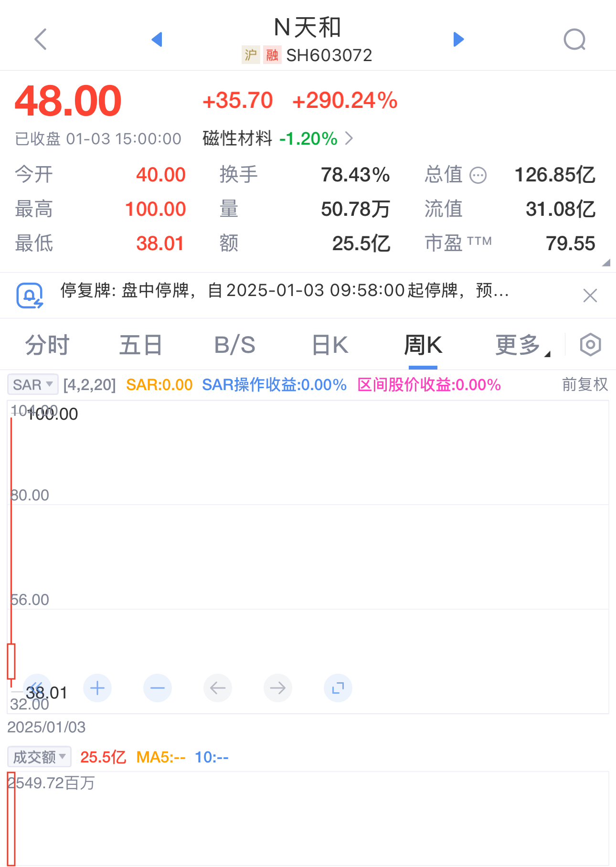
Task: Tap the suspension alert bell icon
Action: (x=30, y=296)
